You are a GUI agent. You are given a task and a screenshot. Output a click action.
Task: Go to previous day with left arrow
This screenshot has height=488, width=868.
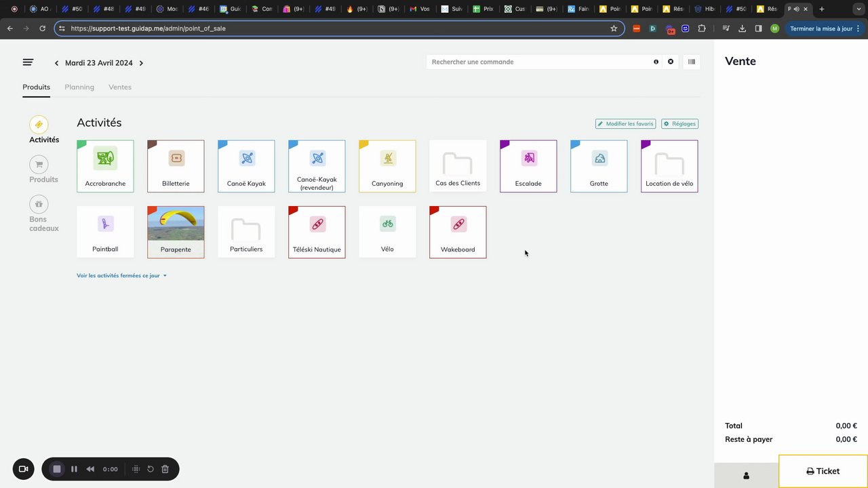pyautogui.click(x=56, y=63)
